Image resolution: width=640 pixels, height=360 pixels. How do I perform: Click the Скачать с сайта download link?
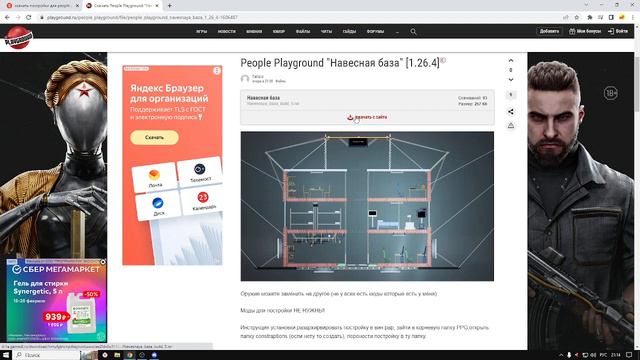[367, 117]
